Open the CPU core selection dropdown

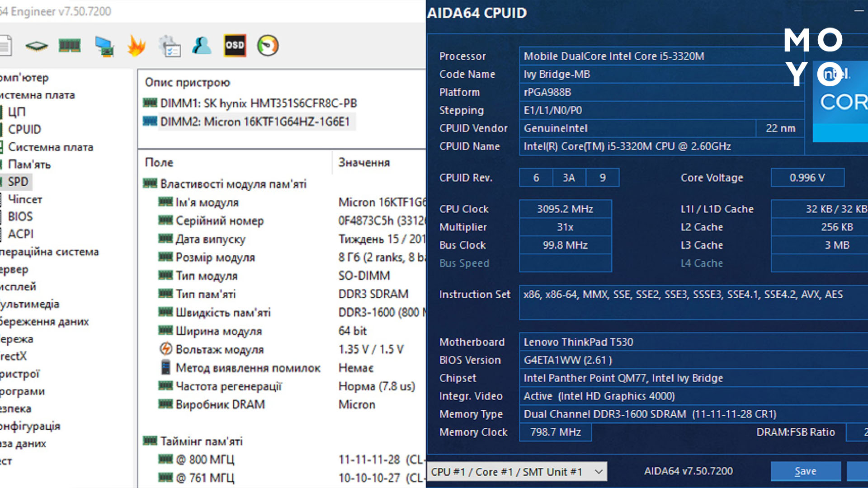[x=517, y=472]
